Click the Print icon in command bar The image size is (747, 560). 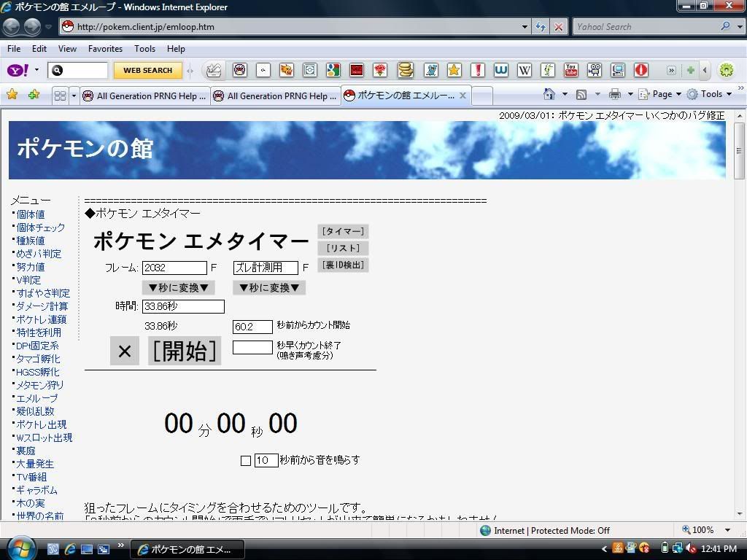[614, 94]
